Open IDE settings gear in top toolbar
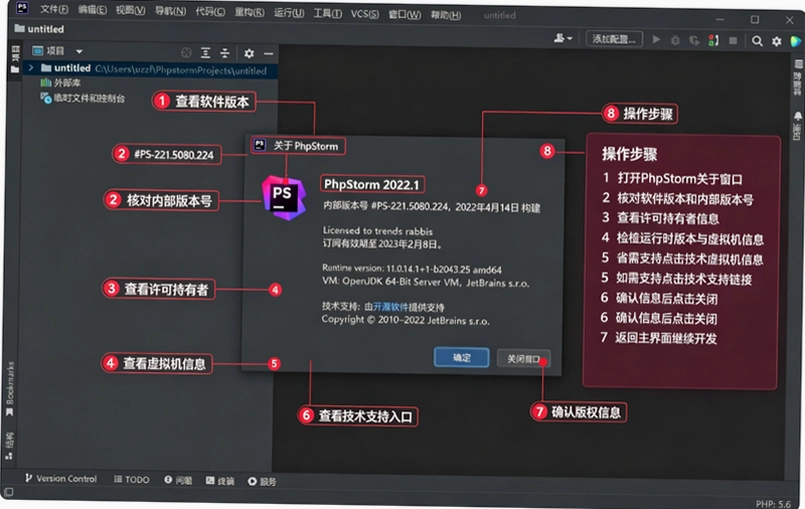The height and width of the screenshot is (509, 805). coord(777,42)
